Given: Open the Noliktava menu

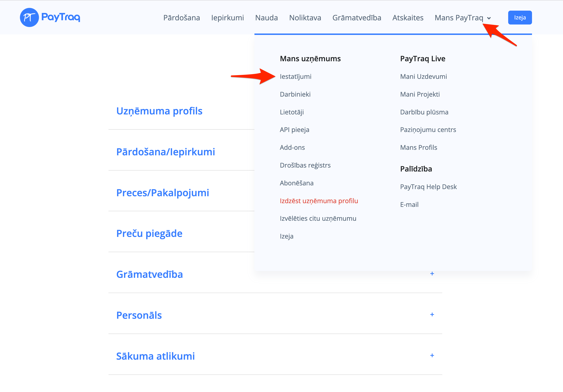Looking at the screenshot, I should 305,18.
